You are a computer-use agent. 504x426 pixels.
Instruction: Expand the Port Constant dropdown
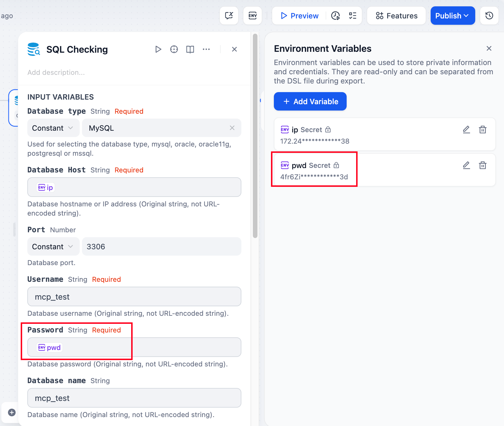(53, 246)
